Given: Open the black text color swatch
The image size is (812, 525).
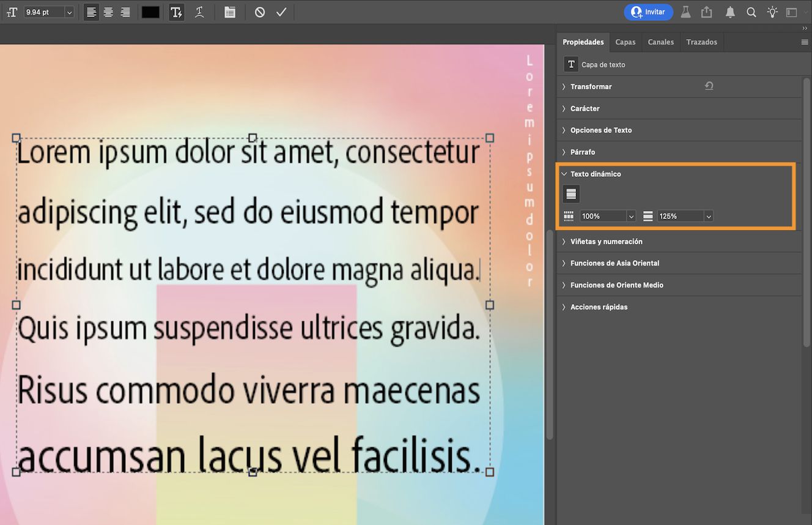Looking at the screenshot, I should click(150, 12).
